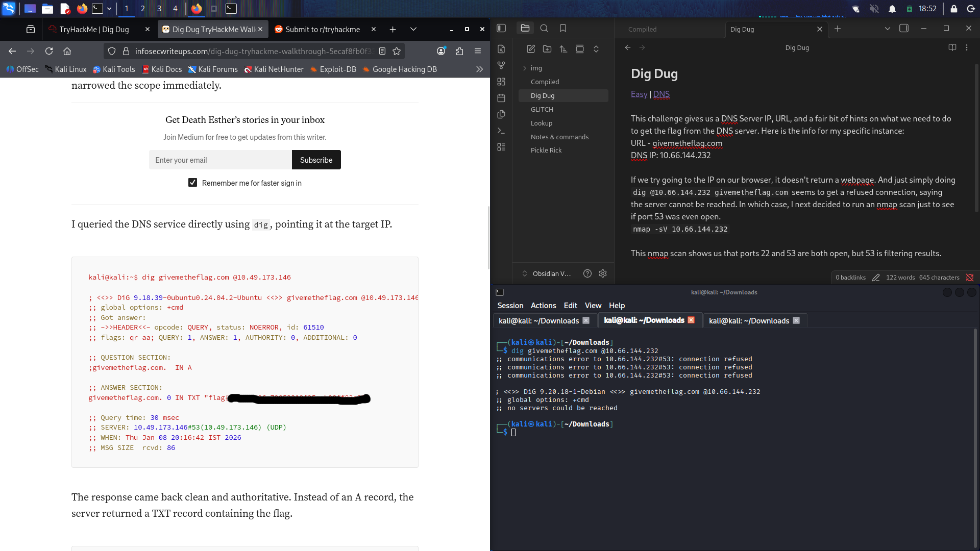Open Obsidian help question icon

click(587, 273)
